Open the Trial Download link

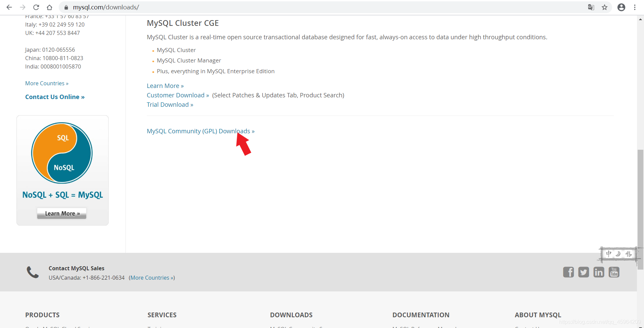point(170,105)
